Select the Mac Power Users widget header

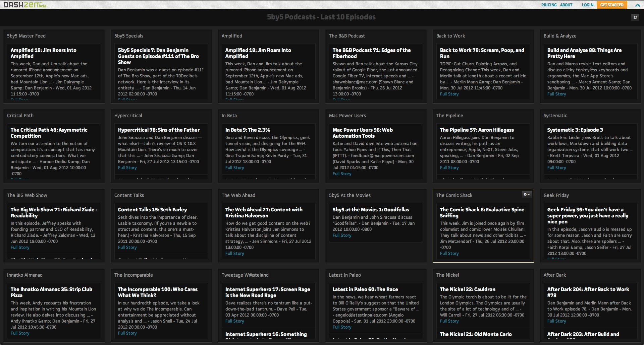(347, 116)
